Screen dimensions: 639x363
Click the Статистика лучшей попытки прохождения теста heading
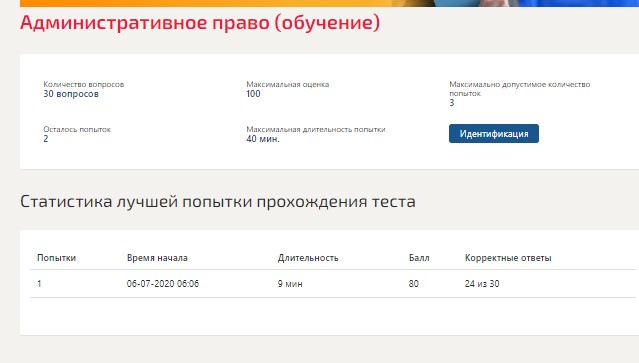(218, 202)
